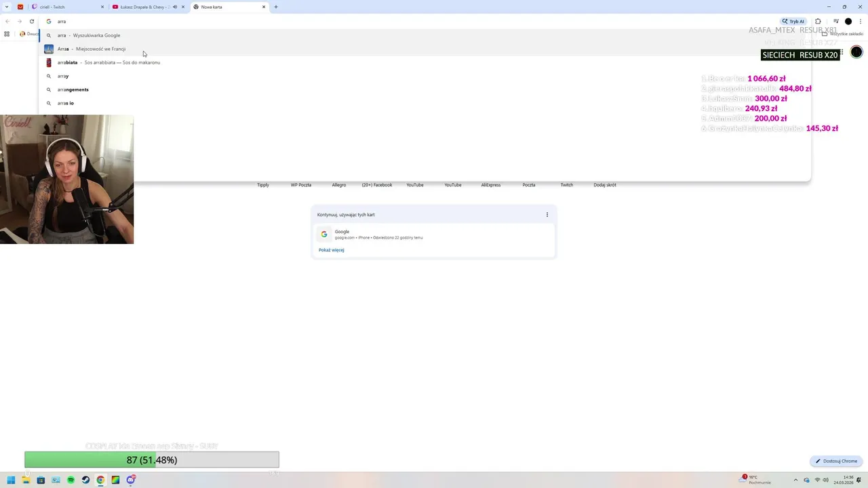
Task: Open the Chrome three-dot menu
Action: coord(859,21)
